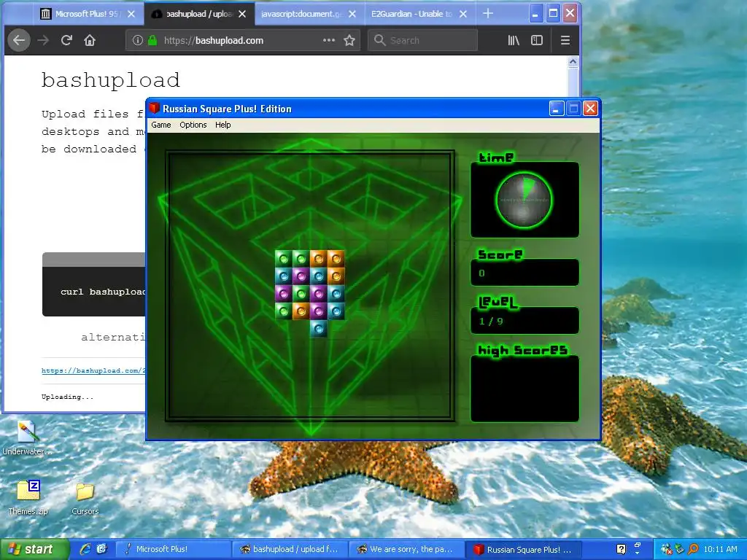Click the high scores panel

[525, 389]
